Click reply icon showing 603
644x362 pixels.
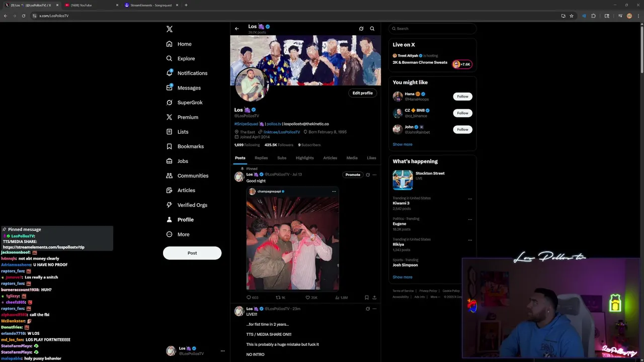coord(249,298)
